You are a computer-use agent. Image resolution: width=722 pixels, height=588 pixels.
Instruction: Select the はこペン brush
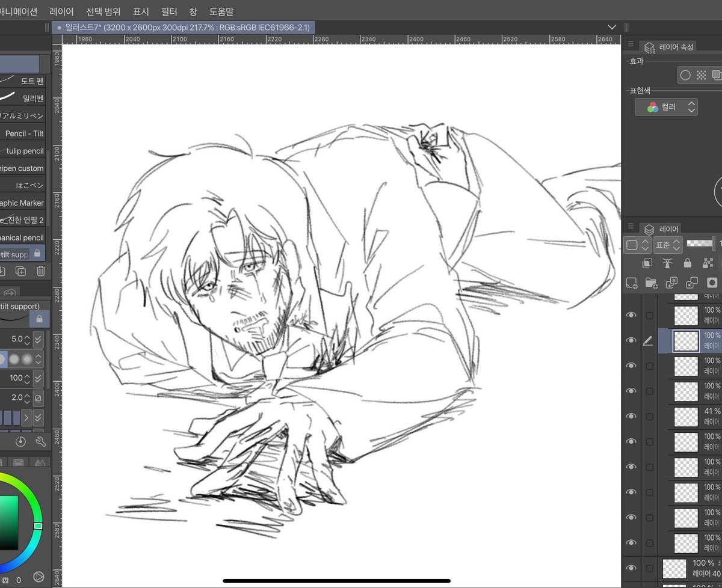22,186
